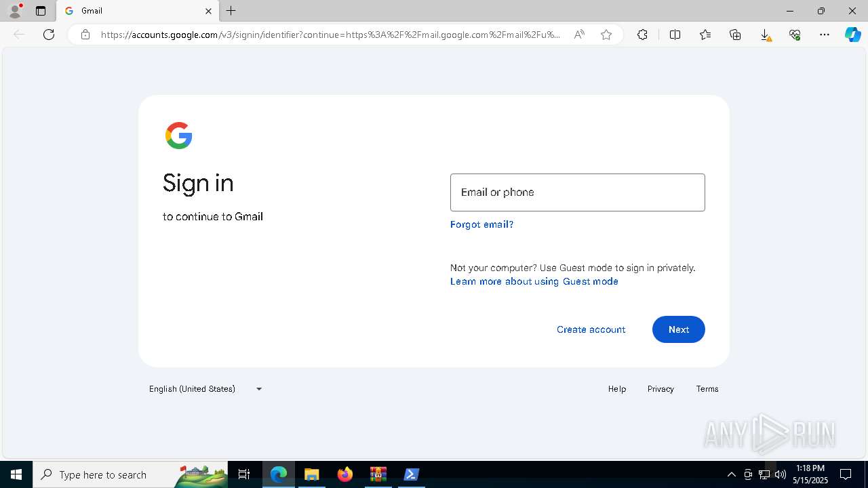Viewport: 868px width, 488px height.
Task: View site information lock icon
Action: pos(85,35)
